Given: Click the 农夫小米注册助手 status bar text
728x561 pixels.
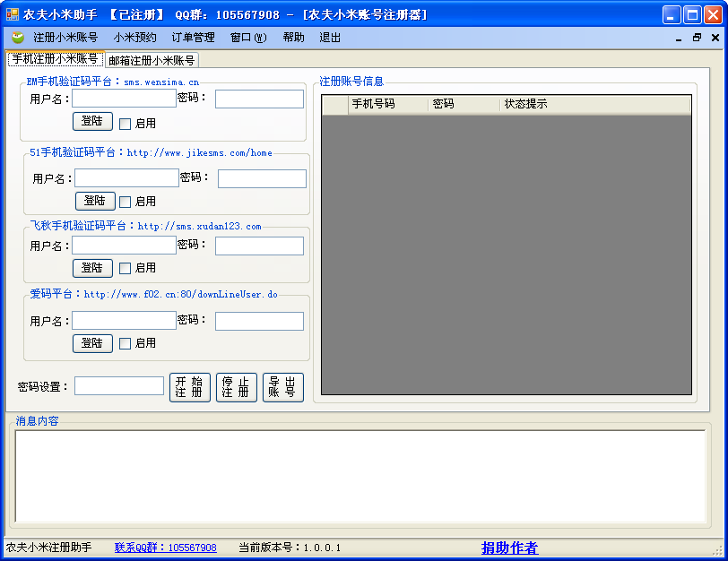Looking at the screenshot, I should click(x=48, y=548).
